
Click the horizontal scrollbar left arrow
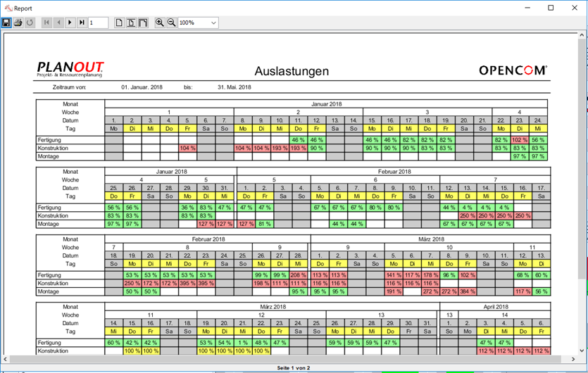pos(5,359)
